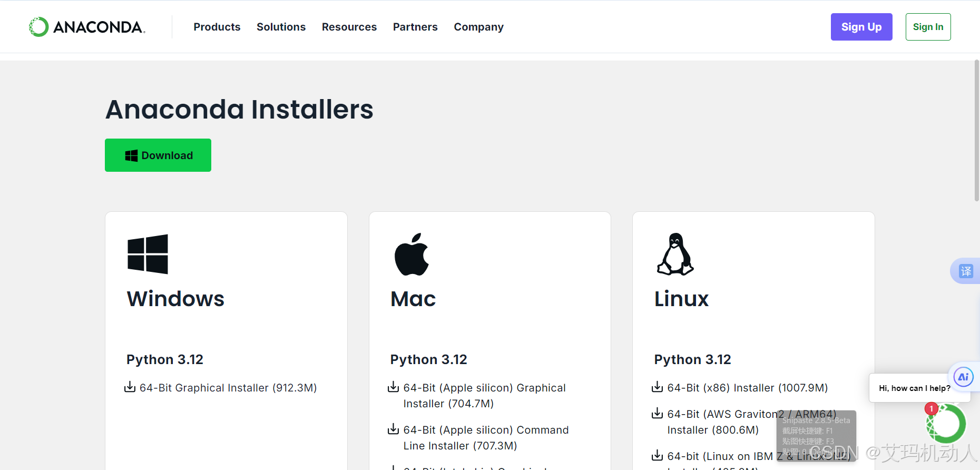Click the 'Hi, how can I help?' chat prompt
980x470 pixels.
[x=915, y=388]
